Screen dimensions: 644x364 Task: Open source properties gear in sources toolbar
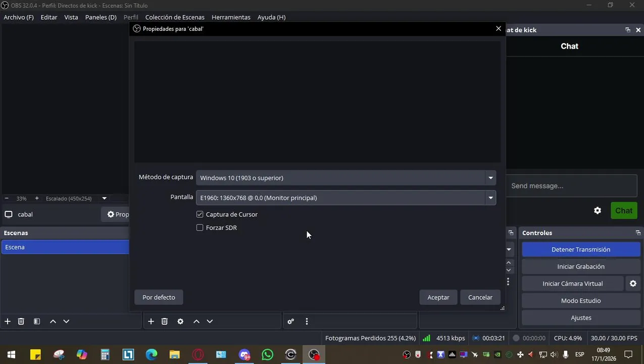click(x=180, y=322)
